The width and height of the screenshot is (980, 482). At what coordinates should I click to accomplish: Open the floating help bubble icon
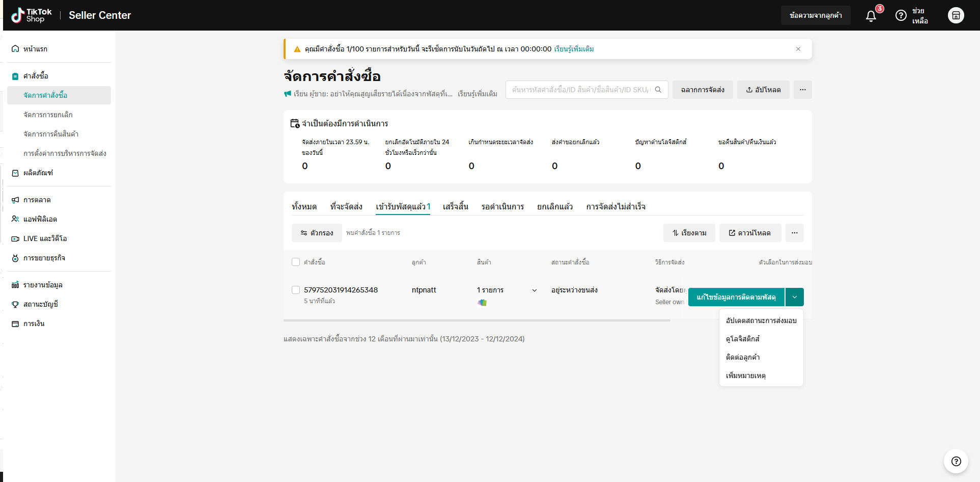[956, 461]
